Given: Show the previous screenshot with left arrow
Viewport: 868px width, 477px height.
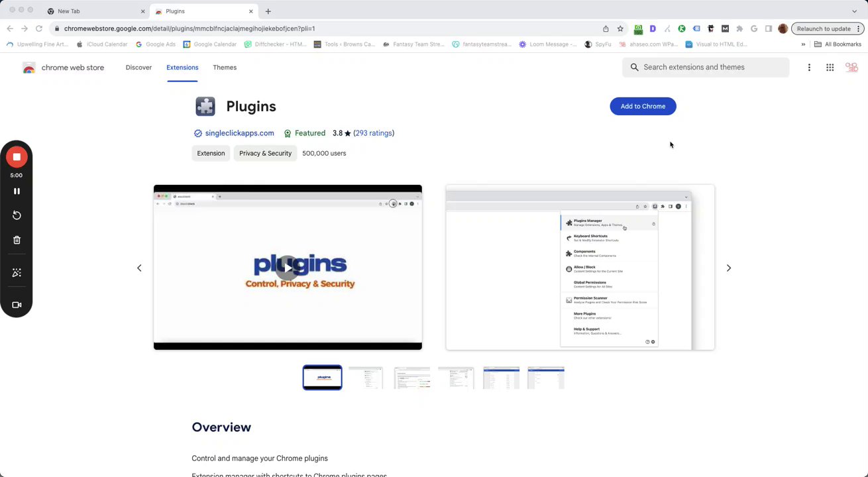Looking at the screenshot, I should [x=139, y=268].
